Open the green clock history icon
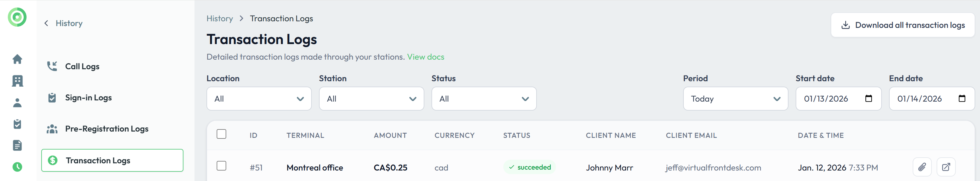The image size is (980, 181). click(x=17, y=167)
